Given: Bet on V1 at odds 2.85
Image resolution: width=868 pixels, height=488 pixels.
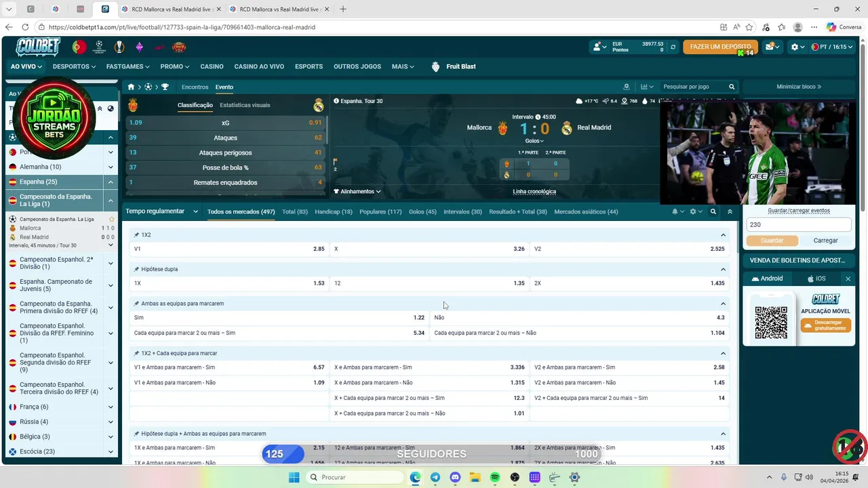Looking at the screenshot, I should pyautogui.click(x=229, y=249).
